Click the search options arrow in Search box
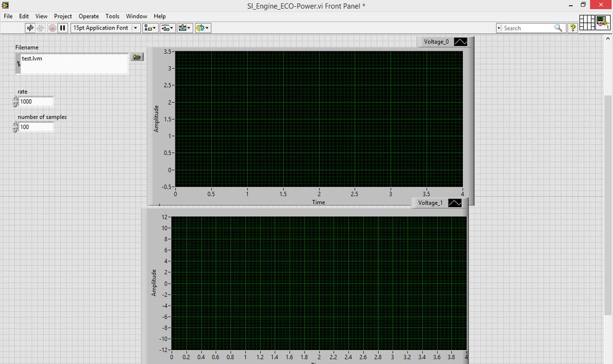The image size is (613, 364). point(499,28)
